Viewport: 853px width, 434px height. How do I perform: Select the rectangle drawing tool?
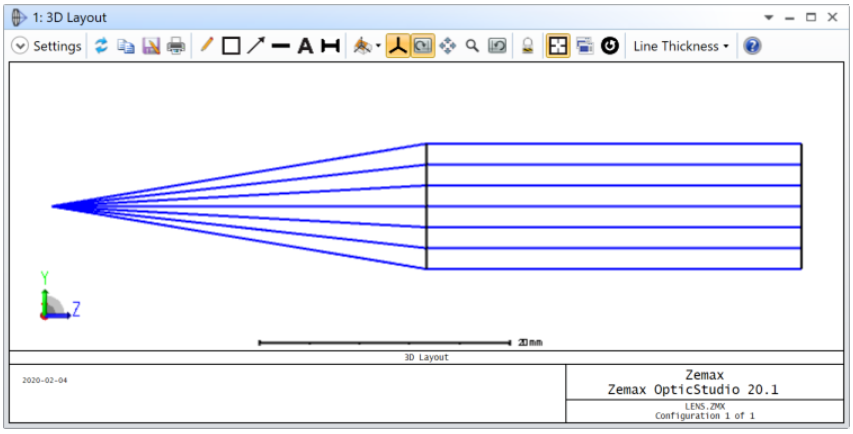(x=231, y=46)
